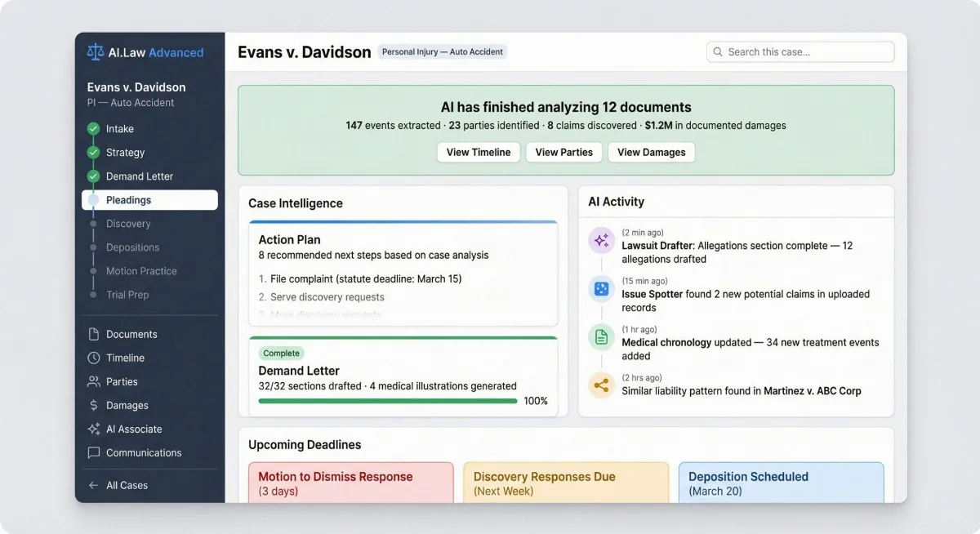The height and width of the screenshot is (534, 980).
Task: Click the AI.Law scales logo icon
Action: tap(96, 52)
